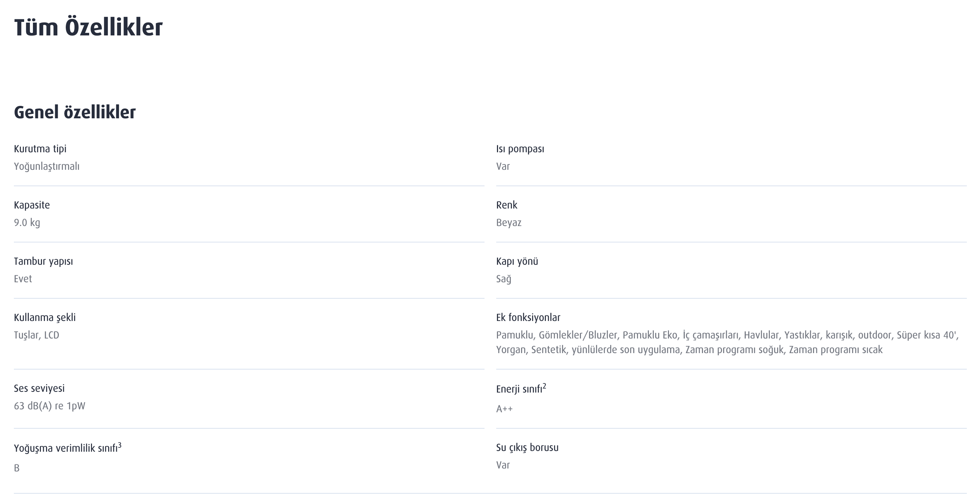Click the Tambur yapısı label

[x=43, y=261]
